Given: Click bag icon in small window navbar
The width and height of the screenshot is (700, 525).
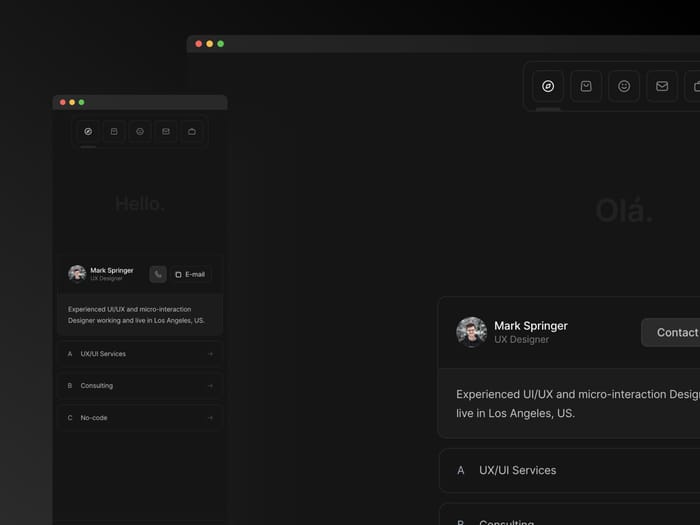Looking at the screenshot, I should 114,131.
